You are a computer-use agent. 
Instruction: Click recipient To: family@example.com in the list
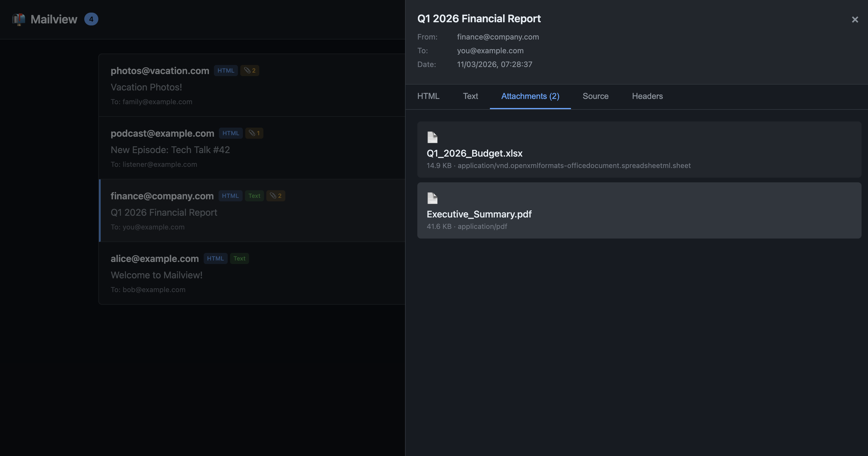click(x=152, y=102)
